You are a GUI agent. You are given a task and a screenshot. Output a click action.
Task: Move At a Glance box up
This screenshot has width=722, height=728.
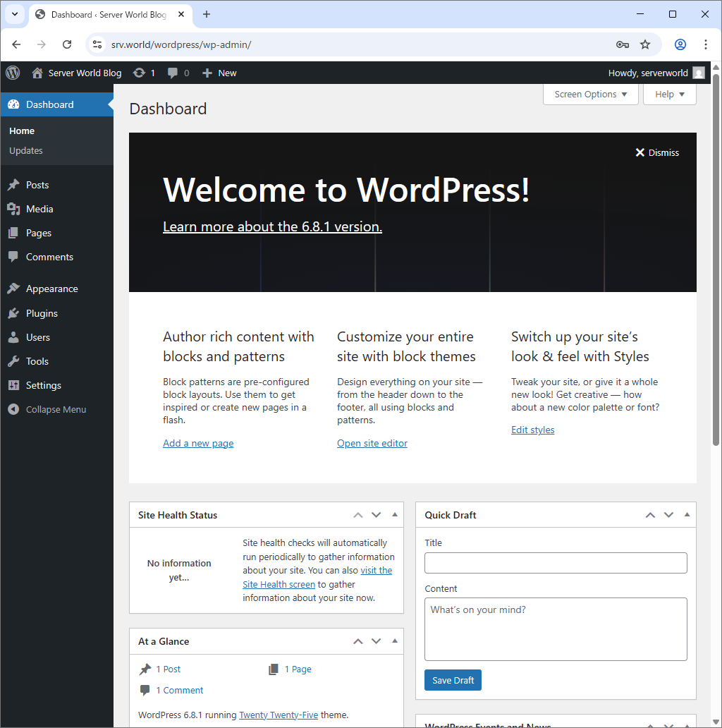[x=357, y=641]
